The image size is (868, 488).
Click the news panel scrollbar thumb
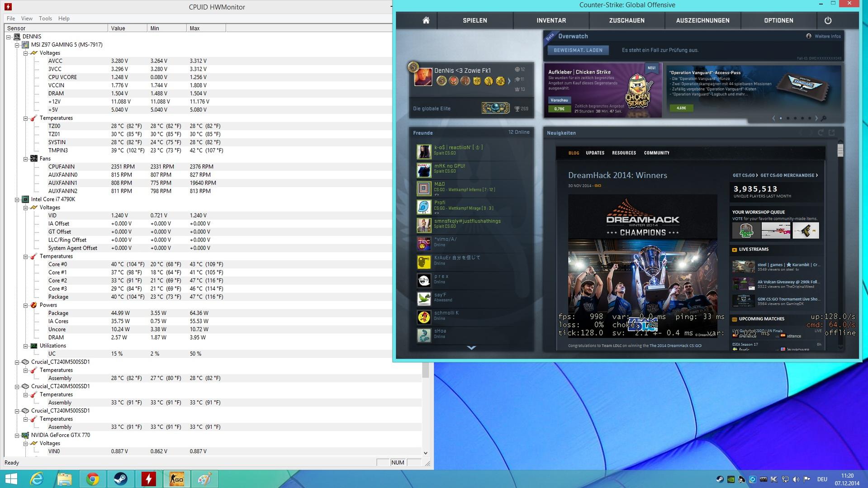840,151
